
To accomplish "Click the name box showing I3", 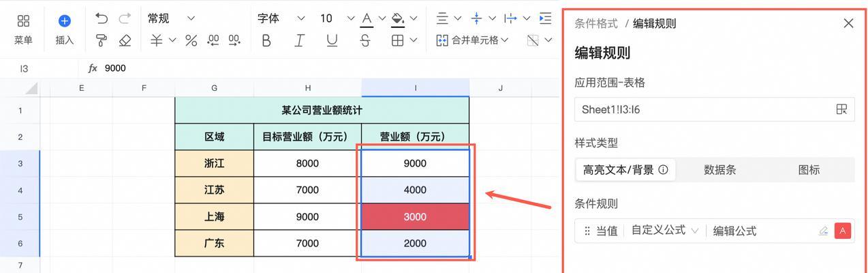I will tap(39, 68).
